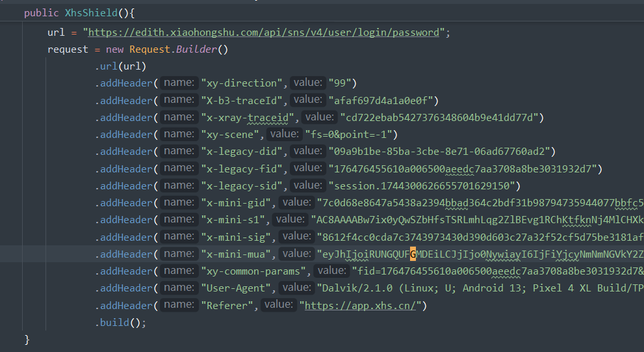Click the "x-mini-s1" header name
Screen dimensions: 644x352
coord(233,219)
